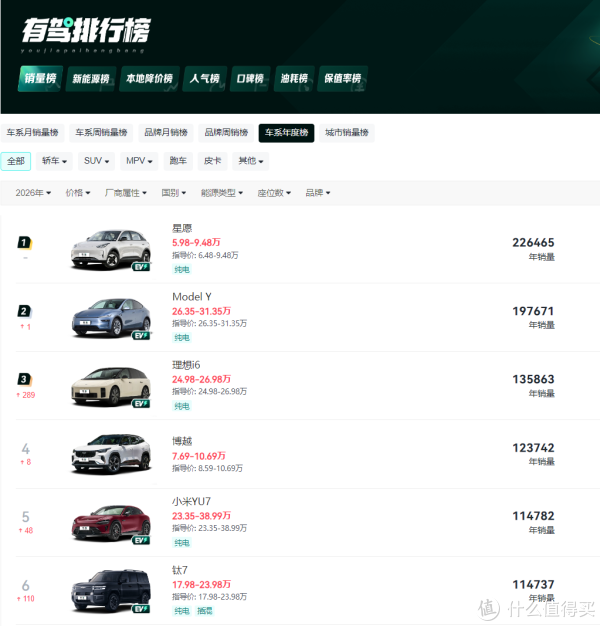Select the 车系年度榜 sub-tab
Screen dimensions: 600x626
click(x=287, y=133)
